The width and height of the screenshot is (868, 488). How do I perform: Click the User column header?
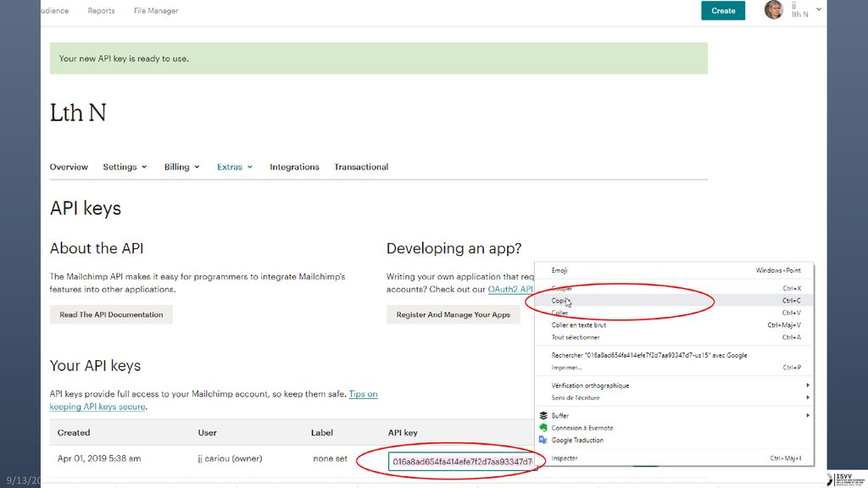208,432
